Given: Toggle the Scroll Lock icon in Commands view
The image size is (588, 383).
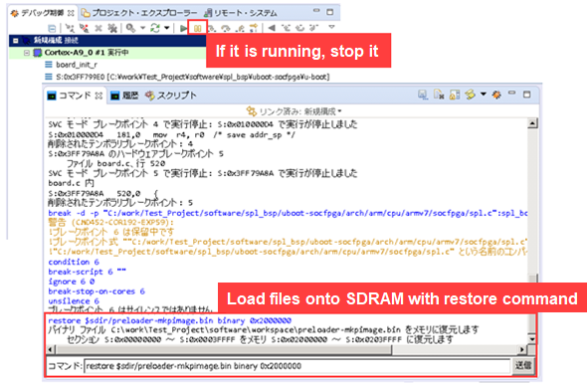Looking at the screenshot, I should click(x=455, y=95).
